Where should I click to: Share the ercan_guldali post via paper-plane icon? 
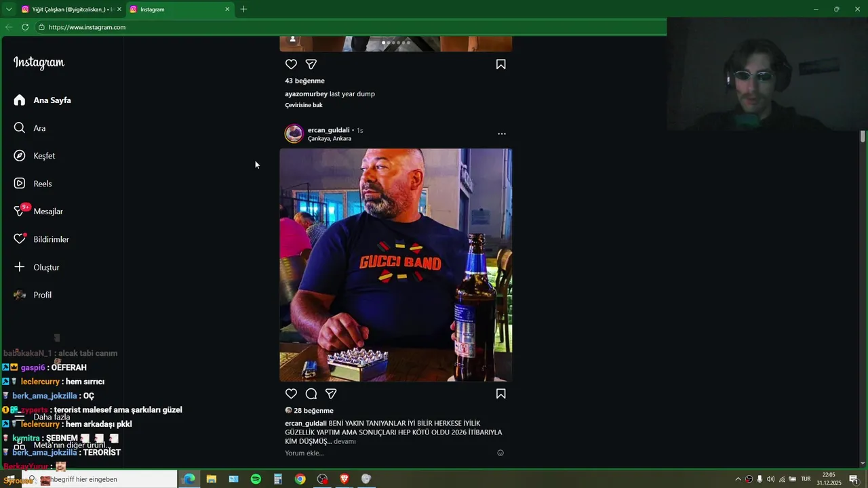(x=331, y=394)
